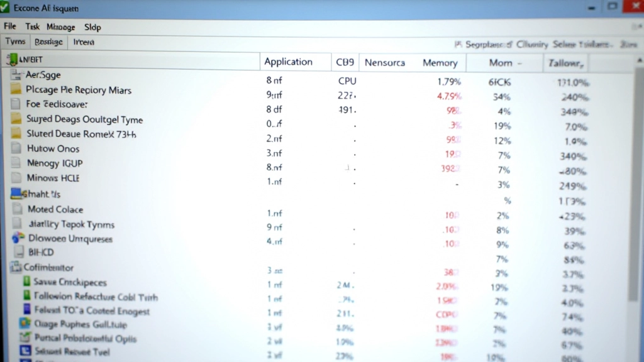Viewport: 644px width, 362px height.
Task: Click the icon beside Tepok Tynms row
Action: coord(17,224)
